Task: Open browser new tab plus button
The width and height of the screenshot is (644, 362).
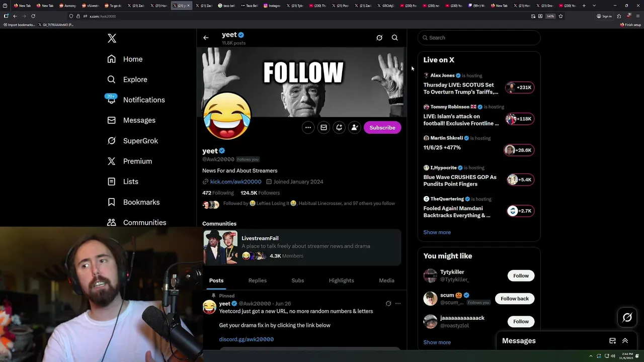Action: (584, 6)
